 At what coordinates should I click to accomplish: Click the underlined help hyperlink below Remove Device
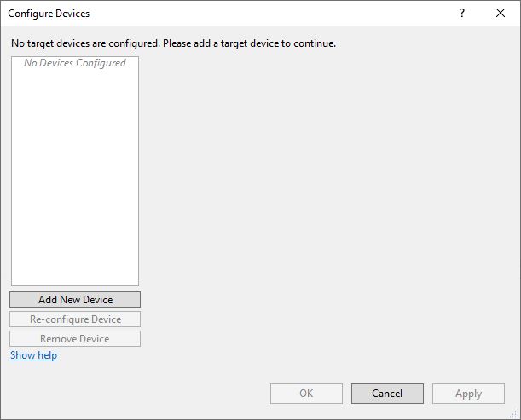coord(33,355)
